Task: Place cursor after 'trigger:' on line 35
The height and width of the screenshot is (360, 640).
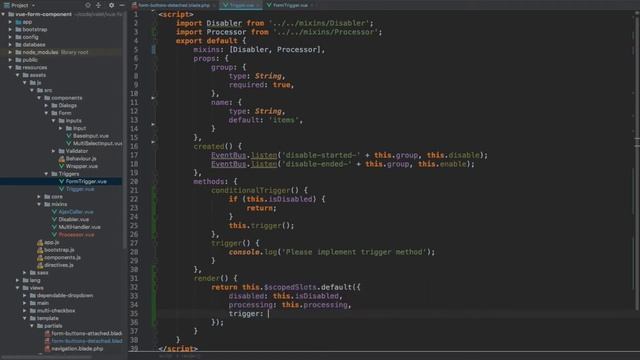Action: [x=268, y=314]
